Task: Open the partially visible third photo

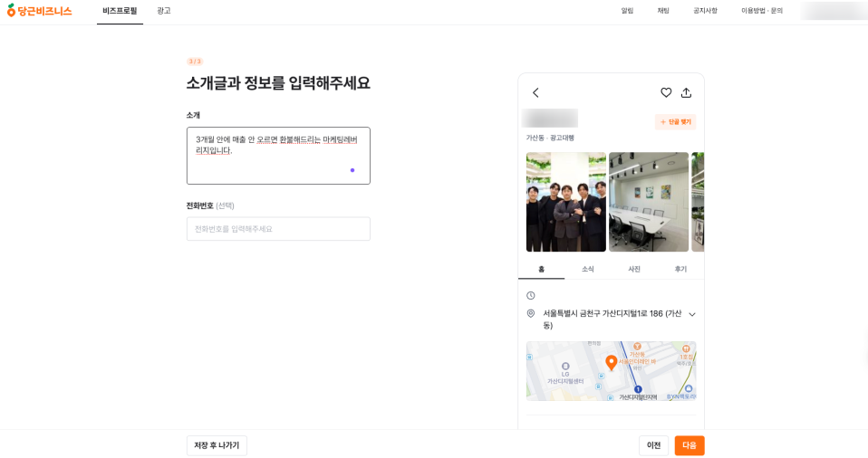Action: coord(698,202)
